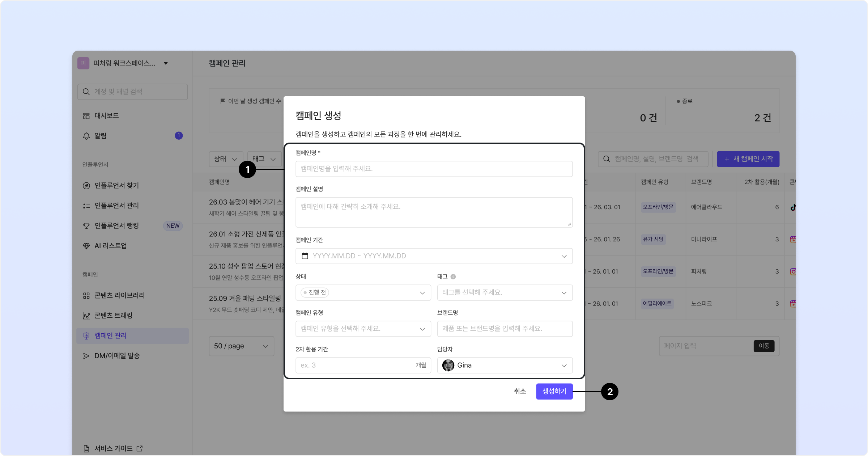Click the 대시보드 sidebar icon

[86, 116]
